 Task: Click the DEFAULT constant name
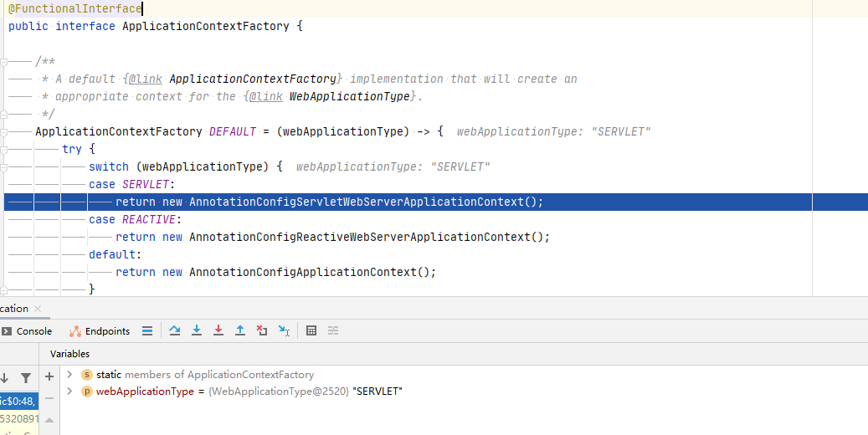233,131
